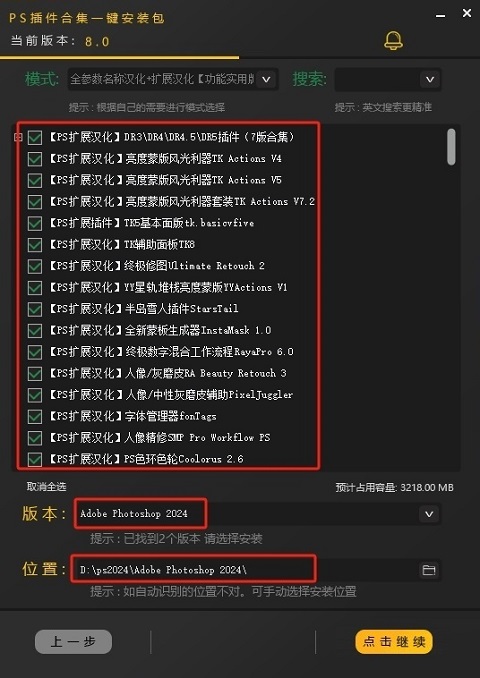Uncheck TK Actions V4 plugin checkbox

35,159
